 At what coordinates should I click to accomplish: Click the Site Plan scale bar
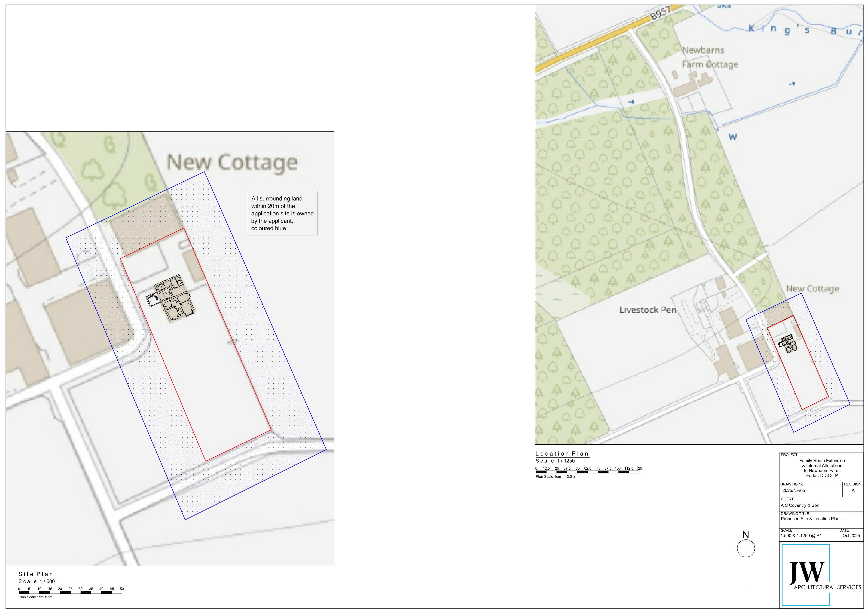point(70,592)
